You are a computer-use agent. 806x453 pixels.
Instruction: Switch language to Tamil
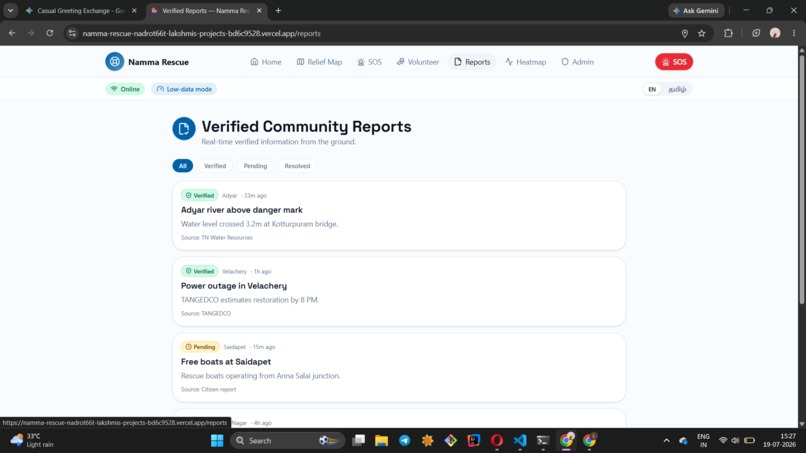point(677,89)
